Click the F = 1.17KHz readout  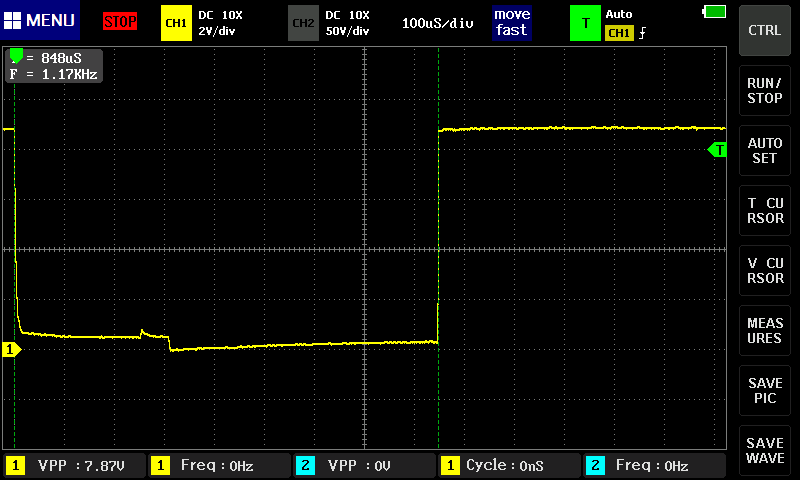(x=54, y=74)
